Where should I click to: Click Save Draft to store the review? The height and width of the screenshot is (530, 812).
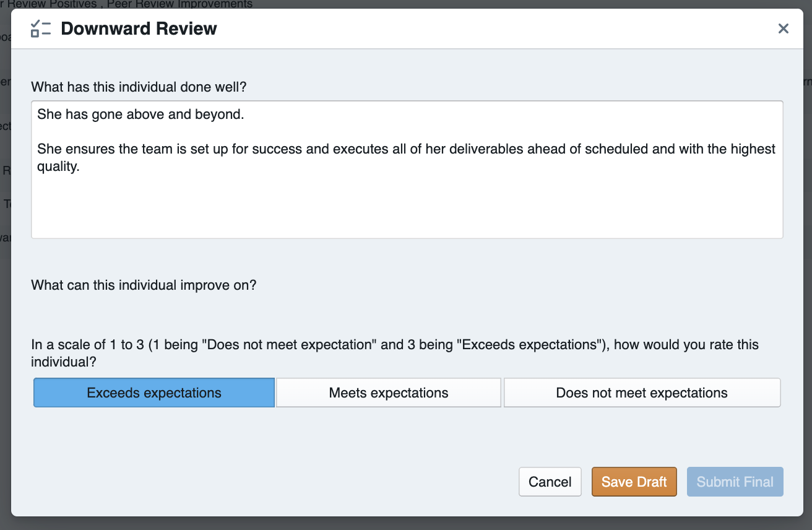(x=634, y=482)
